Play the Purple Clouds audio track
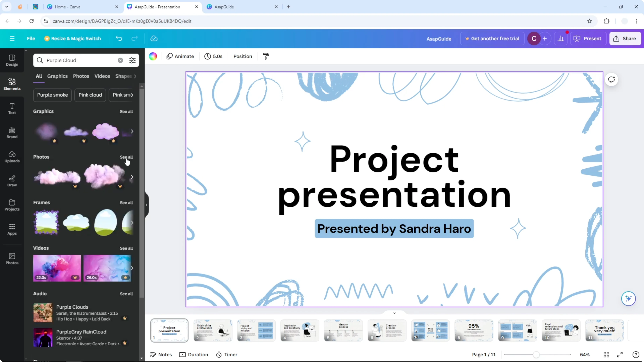This screenshot has height=362, width=644. pyautogui.click(x=43, y=313)
